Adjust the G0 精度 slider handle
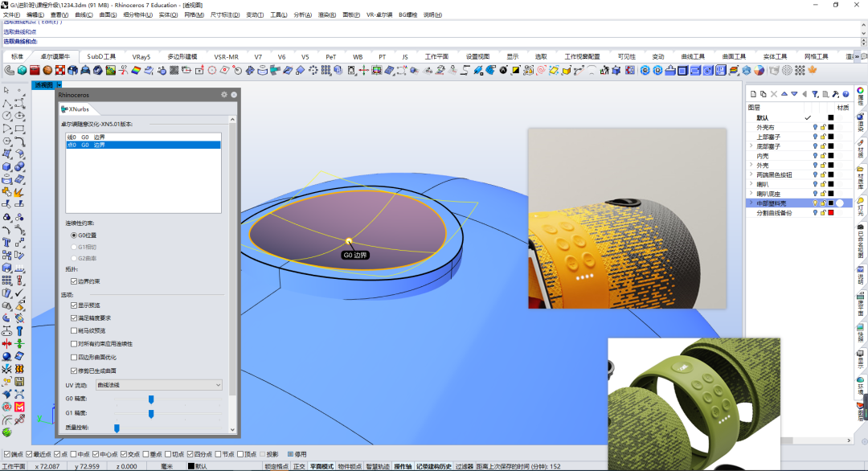This screenshot has width=868, height=471. click(151, 399)
